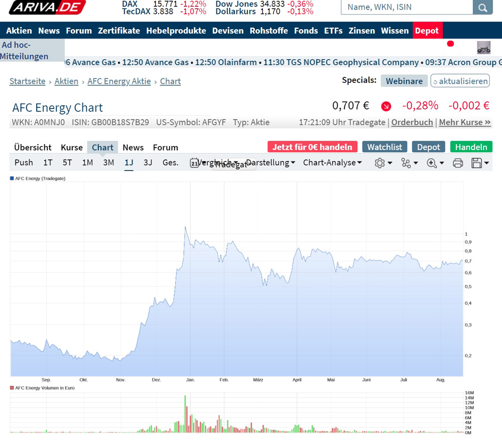
Task: Open the Hebelprodukte menu
Action: click(176, 31)
